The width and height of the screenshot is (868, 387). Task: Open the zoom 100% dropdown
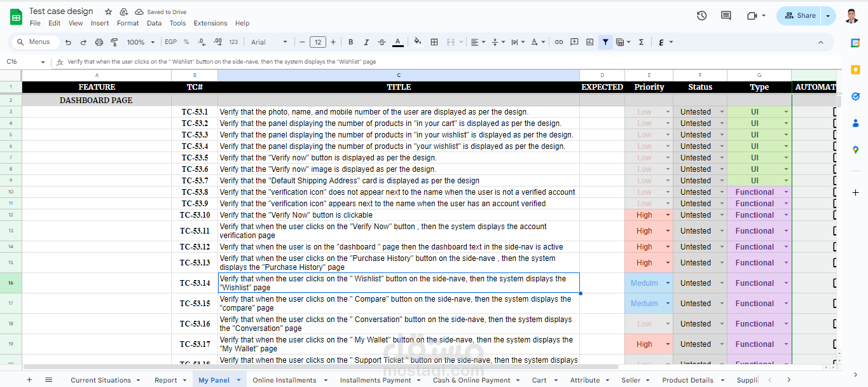tap(141, 42)
